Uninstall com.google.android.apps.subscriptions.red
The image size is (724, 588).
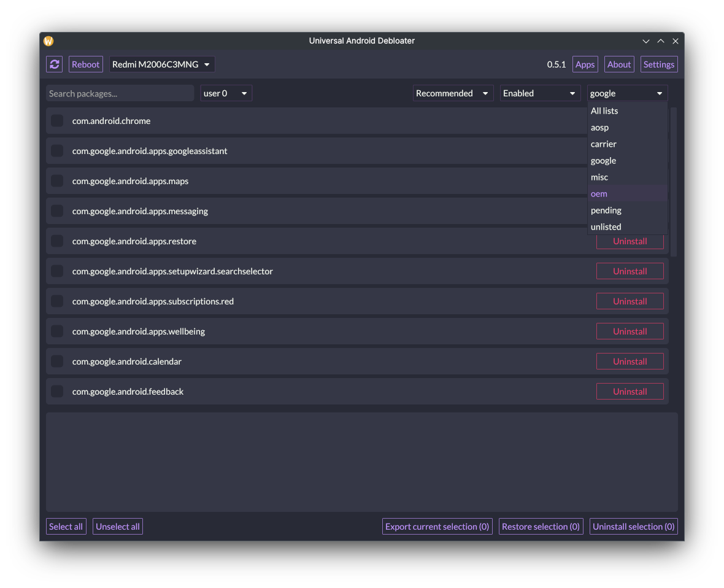click(630, 301)
